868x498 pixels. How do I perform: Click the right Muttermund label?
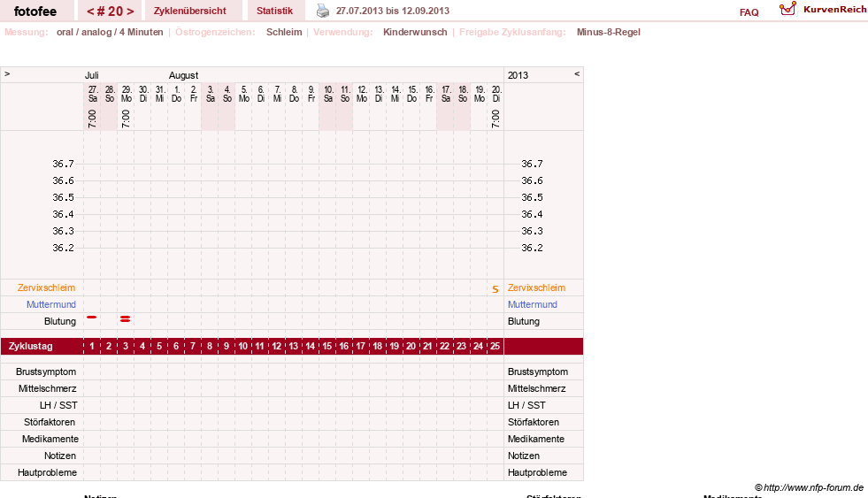533,304
